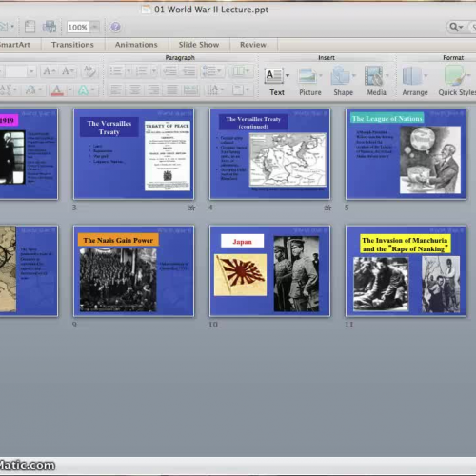The image size is (476, 476).
Task: Click the justify text icon
Action: coord(172,90)
